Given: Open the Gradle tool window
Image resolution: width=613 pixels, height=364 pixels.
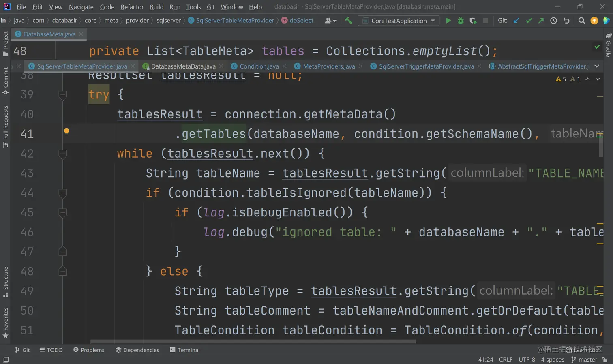Looking at the screenshot, I should coord(608,45).
